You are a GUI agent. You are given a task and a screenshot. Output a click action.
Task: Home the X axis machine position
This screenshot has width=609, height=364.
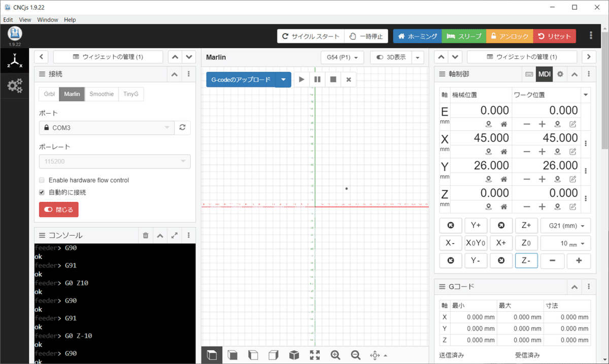click(504, 152)
